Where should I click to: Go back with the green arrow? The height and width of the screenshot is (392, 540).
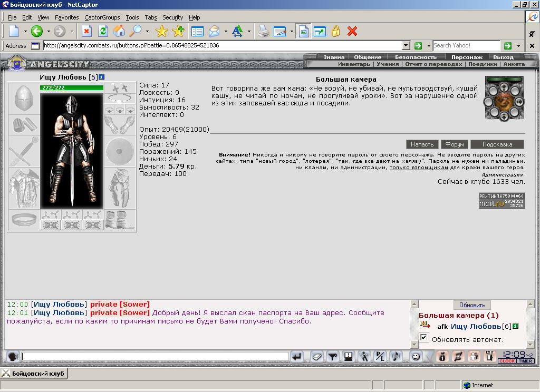pyautogui.click(x=36, y=31)
